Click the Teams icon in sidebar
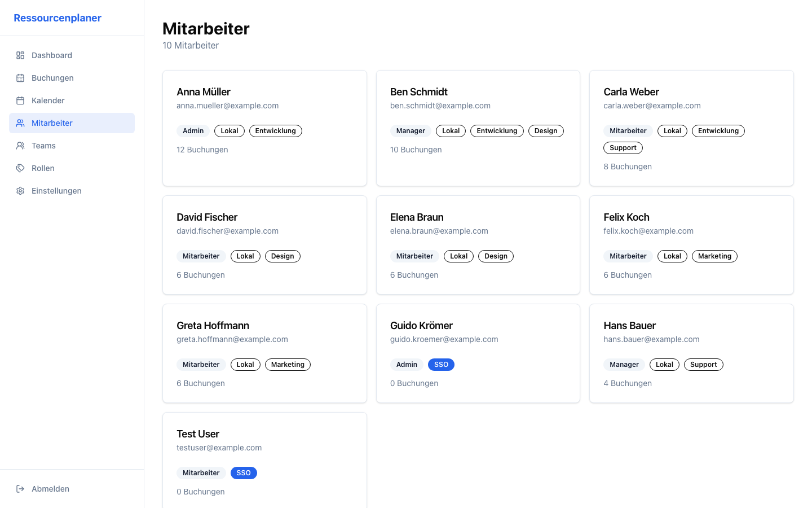This screenshot has height=508, width=812. click(x=20, y=146)
